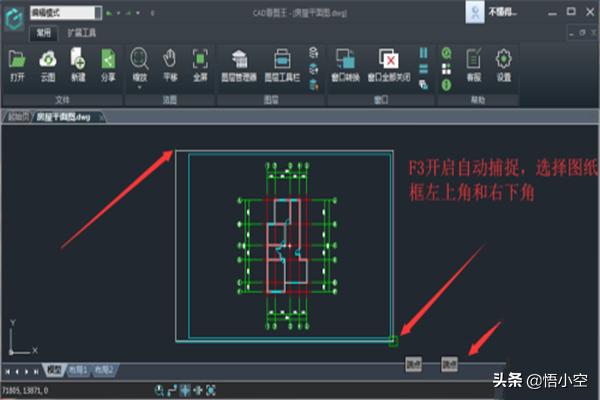Tile windows vertically using the two-bar icon

tap(424, 53)
